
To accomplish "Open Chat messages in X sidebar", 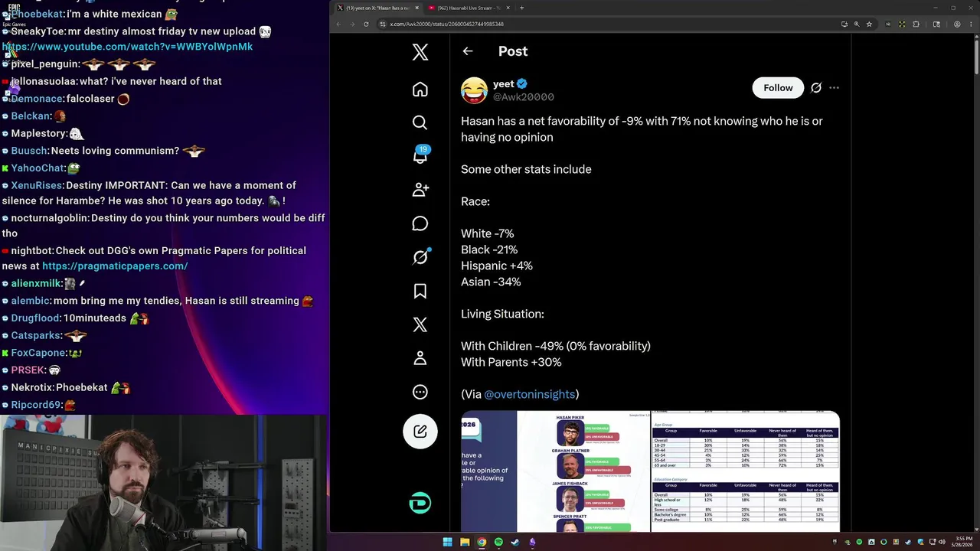I will [420, 223].
